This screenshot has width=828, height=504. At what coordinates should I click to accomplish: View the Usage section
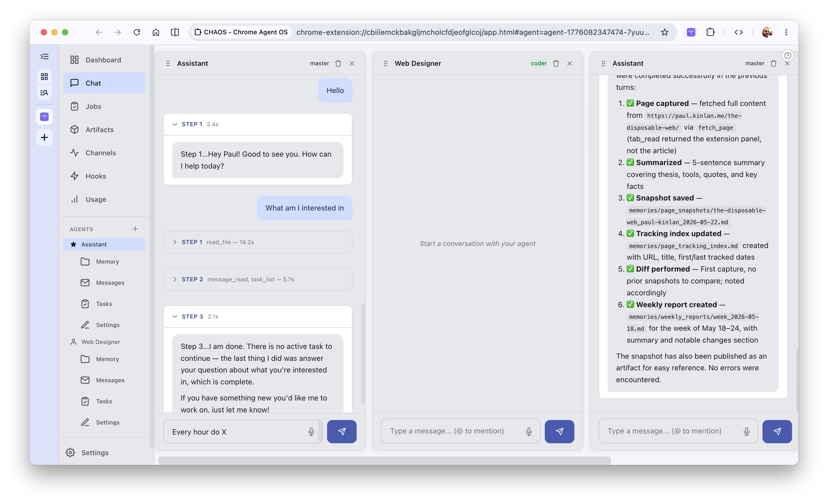104,199
